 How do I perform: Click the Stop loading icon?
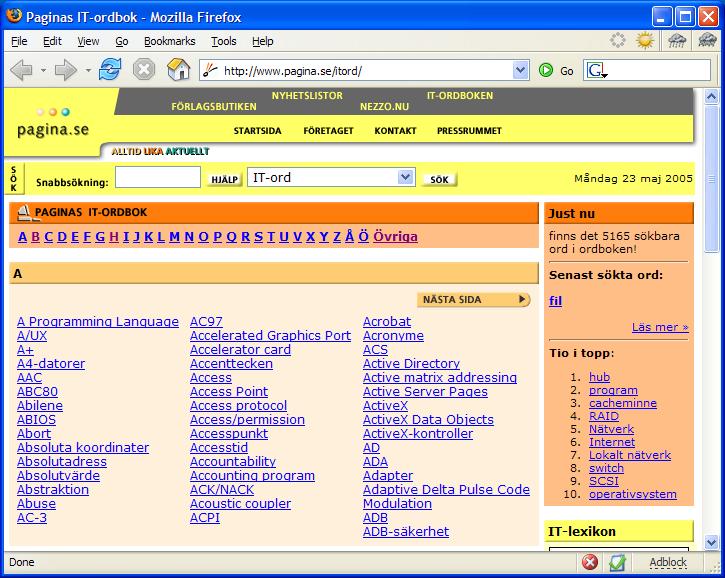pos(144,70)
